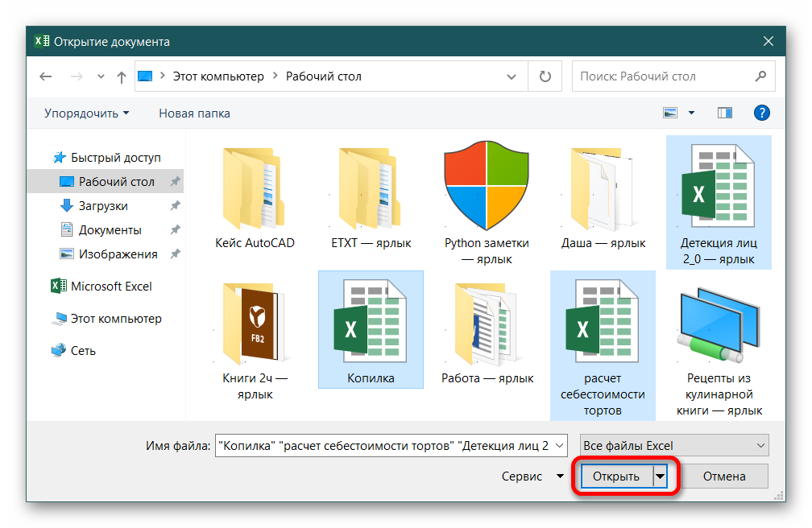Screen dimensions: 812x528
Task: Click the pin icon next to 'Загрузки'
Action: (175, 206)
